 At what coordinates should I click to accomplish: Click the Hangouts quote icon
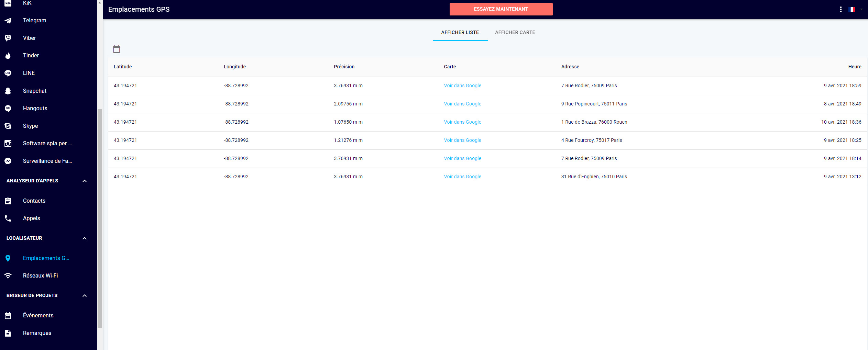point(8,109)
